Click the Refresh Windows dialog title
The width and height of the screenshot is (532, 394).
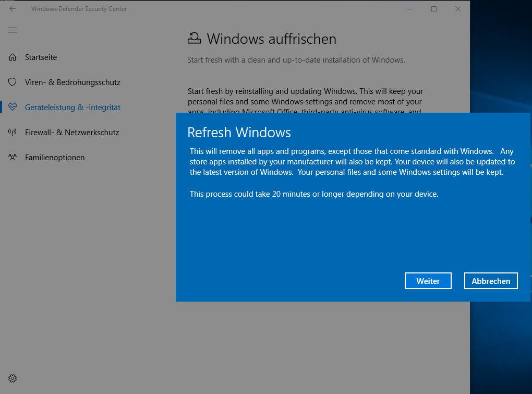click(x=239, y=133)
